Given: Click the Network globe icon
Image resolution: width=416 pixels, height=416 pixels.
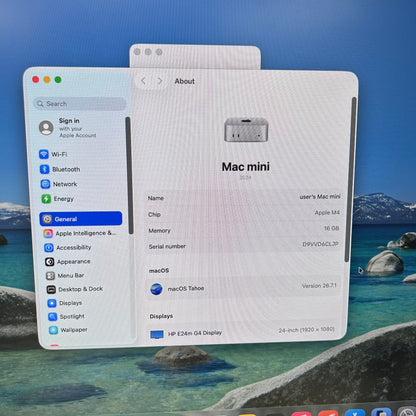Looking at the screenshot, I should pos(45,184).
